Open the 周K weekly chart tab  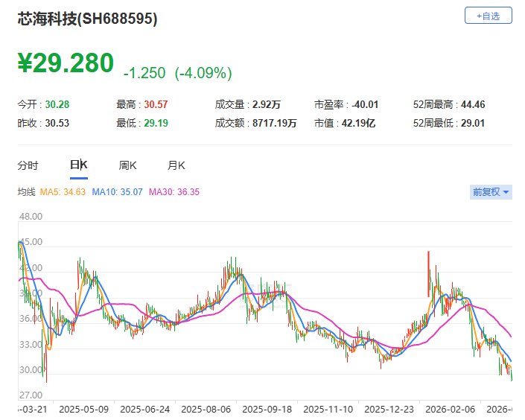127,165
